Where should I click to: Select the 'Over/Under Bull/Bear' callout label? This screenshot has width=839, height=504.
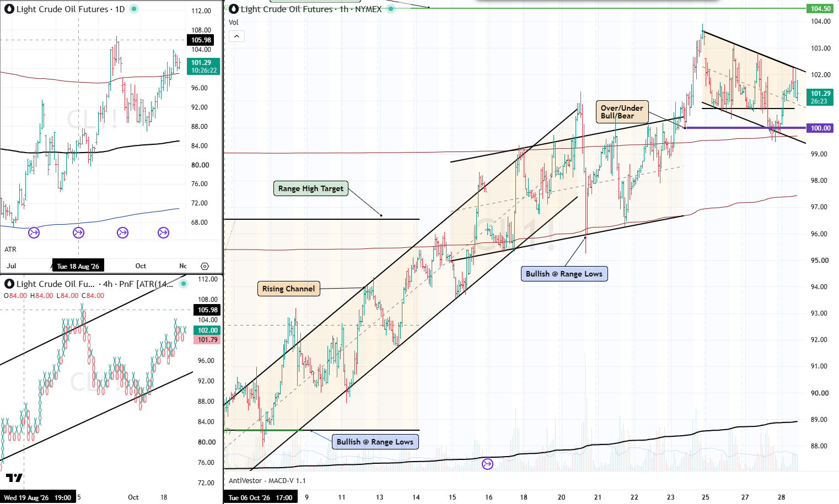[x=622, y=112]
